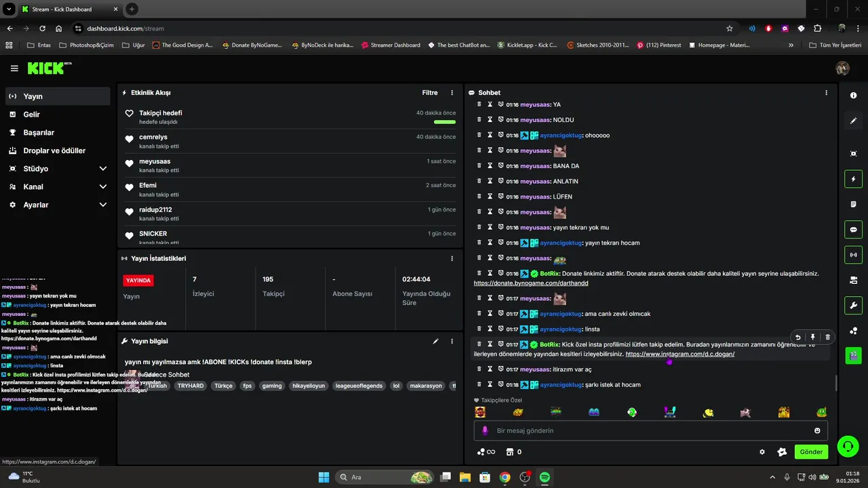The height and width of the screenshot is (488, 868).
Task: Click the chat message input field
Action: 651,430
